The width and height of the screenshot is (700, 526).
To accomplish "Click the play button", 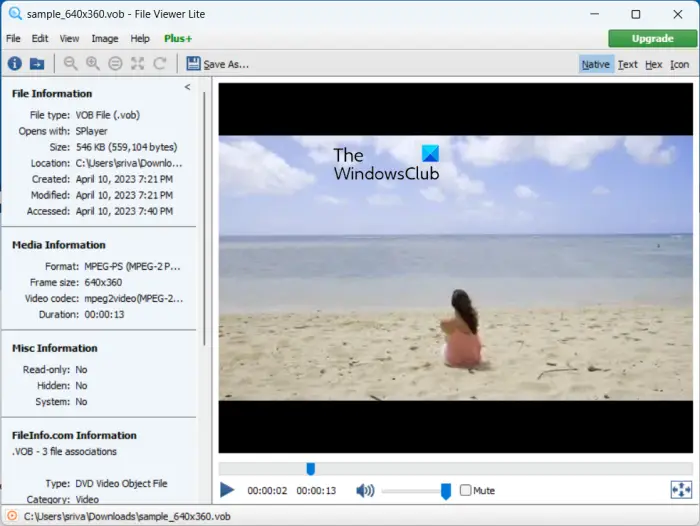I will pos(227,490).
